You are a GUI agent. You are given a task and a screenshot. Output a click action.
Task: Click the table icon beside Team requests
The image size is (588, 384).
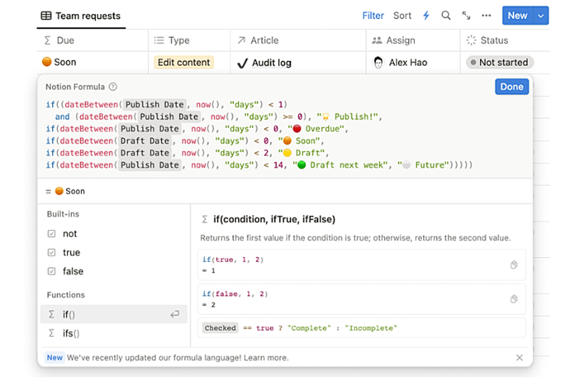46,16
